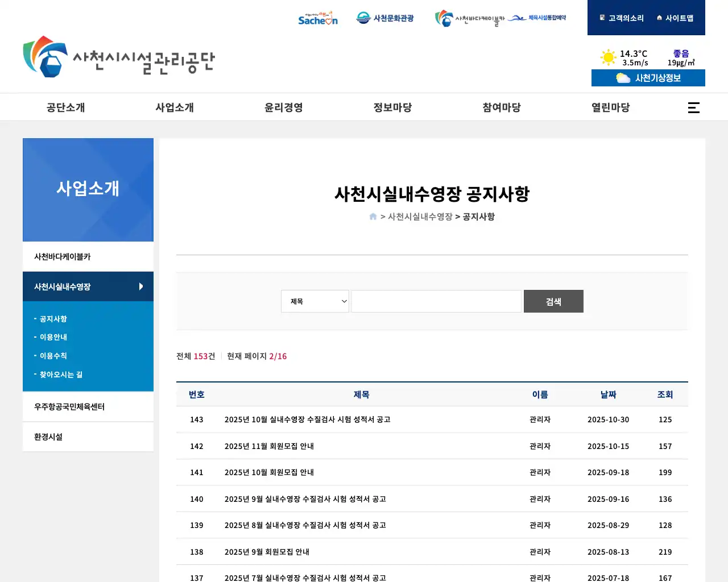Select 이용안내 sidebar submenu
Screen dimensions: 728x582
[x=53, y=337]
